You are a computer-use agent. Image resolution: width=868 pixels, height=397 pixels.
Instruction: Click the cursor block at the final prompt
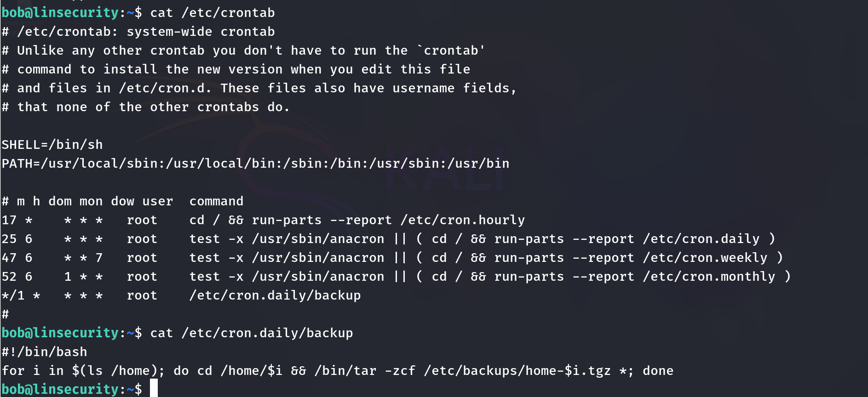pos(154,388)
